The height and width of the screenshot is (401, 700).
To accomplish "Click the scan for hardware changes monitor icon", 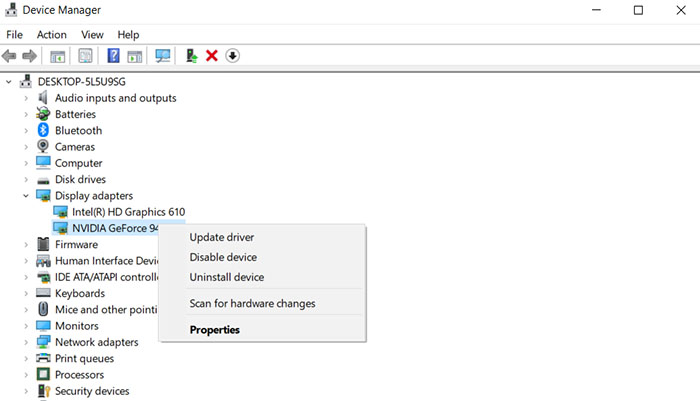I will click(x=163, y=56).
